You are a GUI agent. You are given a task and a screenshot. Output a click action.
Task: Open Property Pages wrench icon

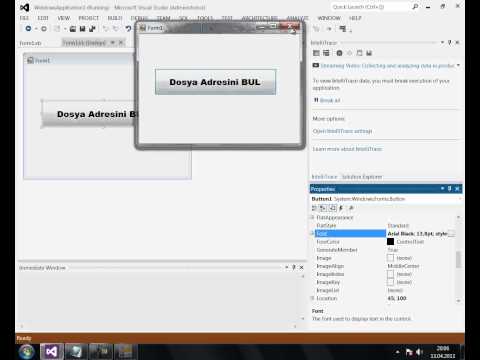coord(351,208)
